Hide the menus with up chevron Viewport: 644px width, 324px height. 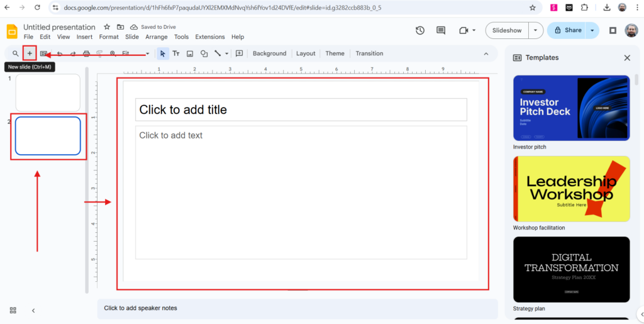coord(486,53)
